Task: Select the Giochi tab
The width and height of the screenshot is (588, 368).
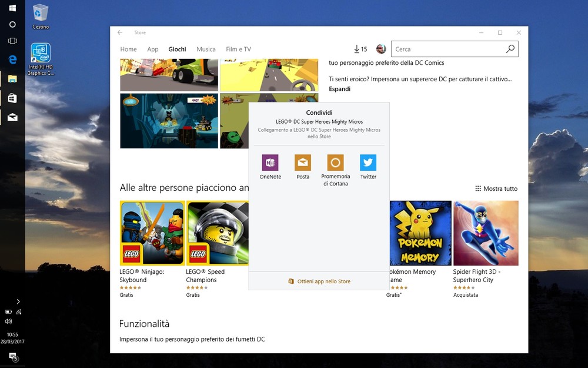Action: click(177, 49)
